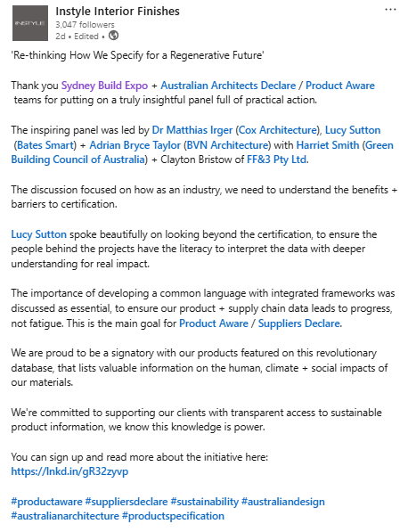Open Instyle Interior Finishes company page
Image resolution: width=408 pixels, height=532 pixels.
point(118,12)
